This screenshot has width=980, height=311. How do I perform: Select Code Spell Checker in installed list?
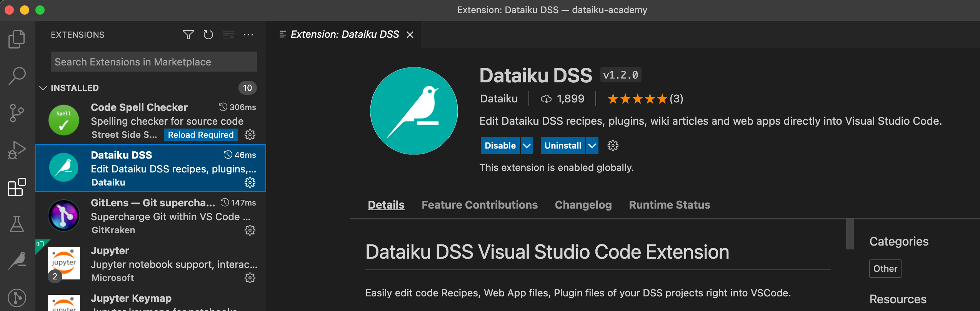[x=151, y=120]
